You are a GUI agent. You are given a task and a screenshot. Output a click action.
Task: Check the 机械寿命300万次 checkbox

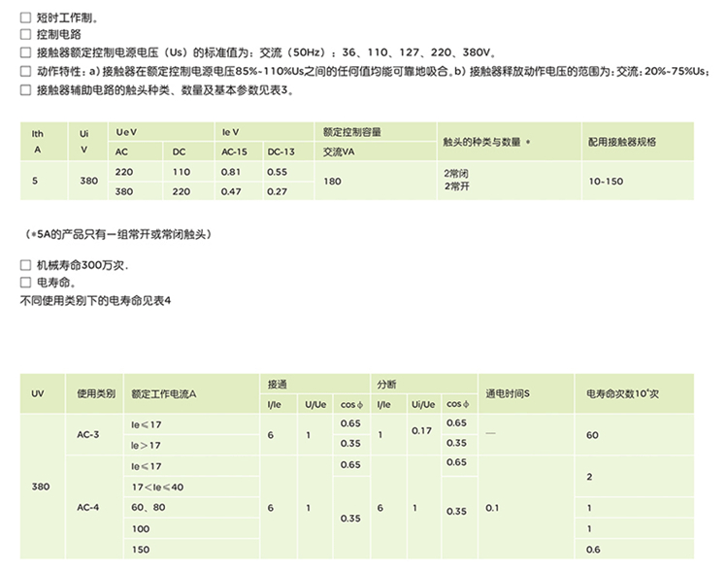(25, 264)
